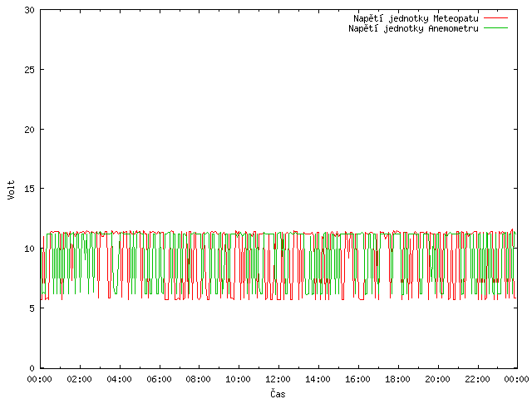Click the y-axis value 25

coord(30,70)
